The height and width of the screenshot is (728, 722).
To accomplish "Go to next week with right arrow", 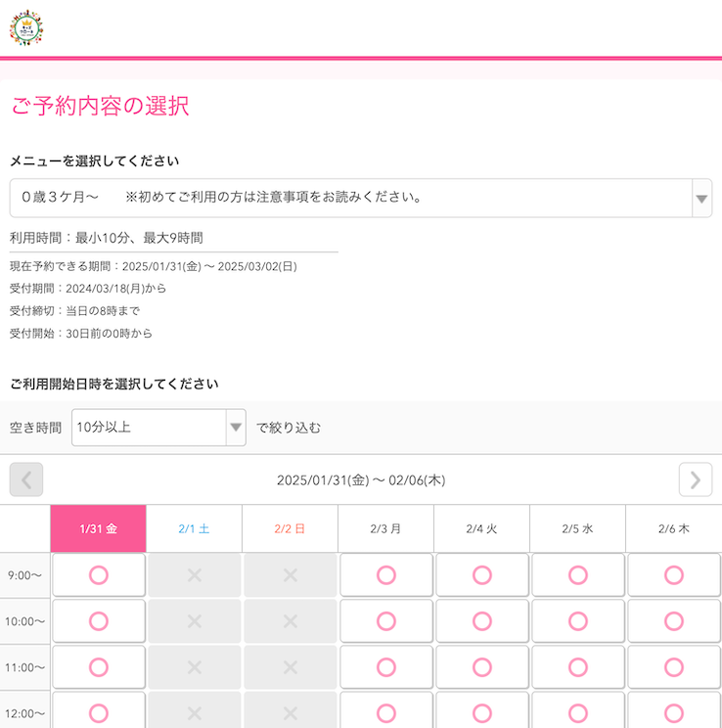I will 695,479.
